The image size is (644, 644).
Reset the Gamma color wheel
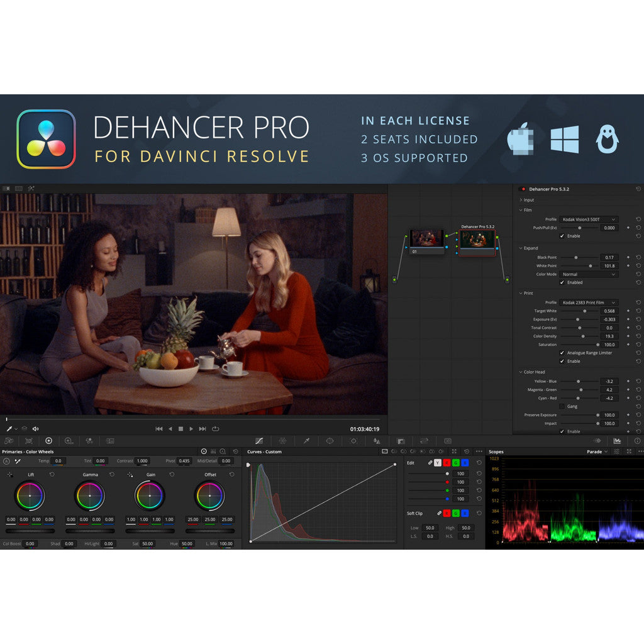coord(112,474)
